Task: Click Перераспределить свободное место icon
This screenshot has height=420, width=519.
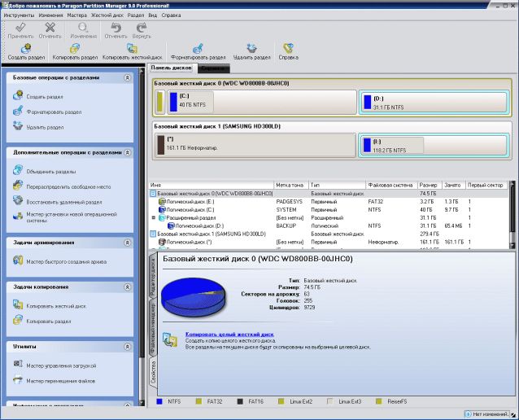Action: (18, 186)
